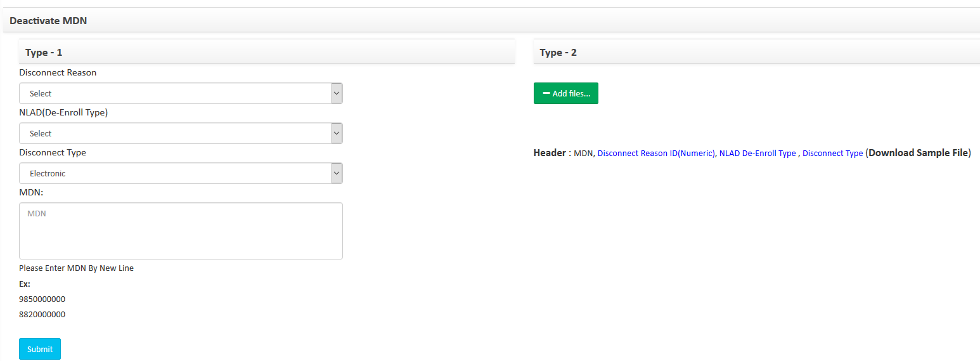The height and width of the screenshot is (361, 980).
Task: Click the Please Enter MDN By New Line hint
Action: [76, 268]
